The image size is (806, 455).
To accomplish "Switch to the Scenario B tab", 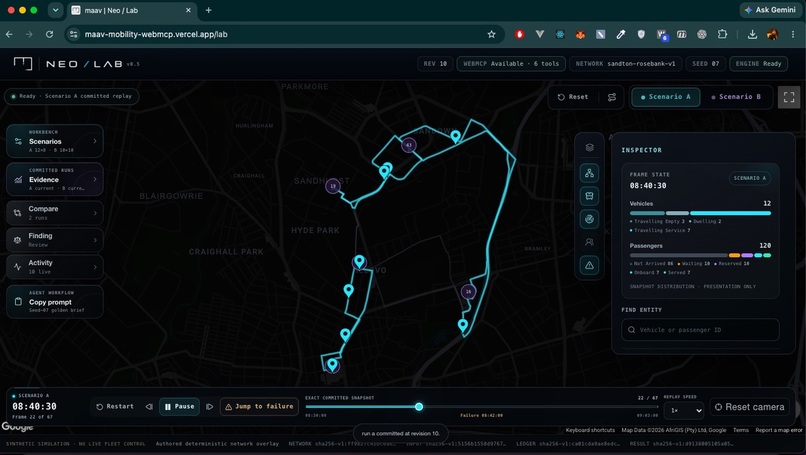I will pos(736,97).
